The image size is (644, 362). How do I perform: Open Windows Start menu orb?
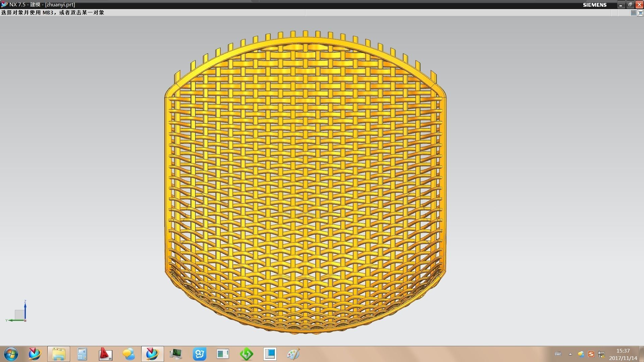11,354
